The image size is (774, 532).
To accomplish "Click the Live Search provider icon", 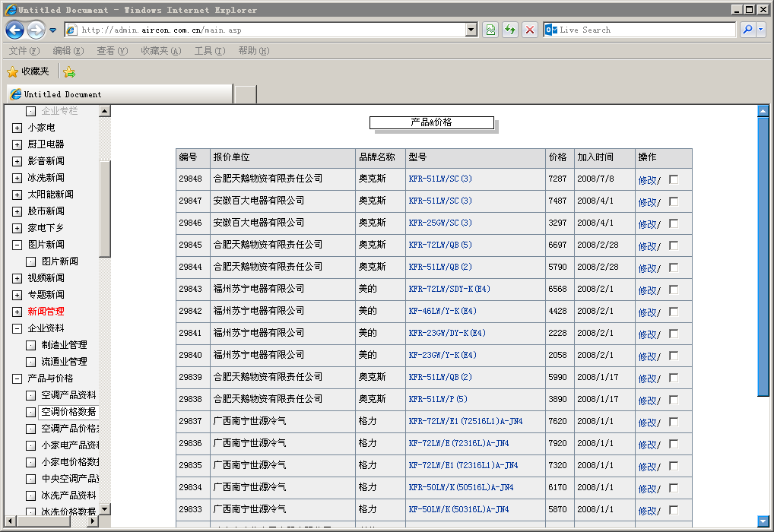I will pyautogui.click(x=551, y=30).
